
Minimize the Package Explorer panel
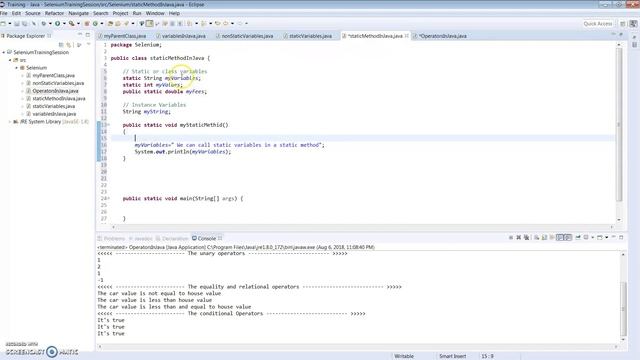[80, 35]
